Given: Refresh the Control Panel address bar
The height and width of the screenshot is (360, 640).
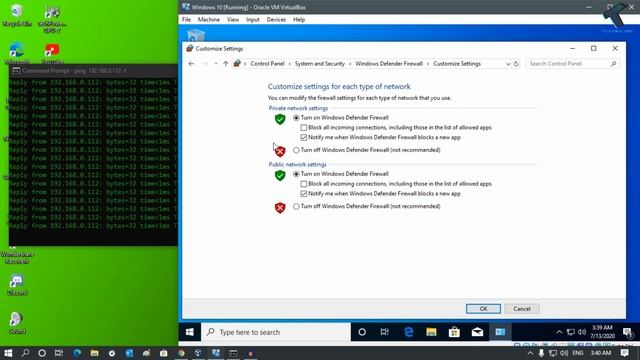Looking at the screenshot, I should [x=516, y=64].
